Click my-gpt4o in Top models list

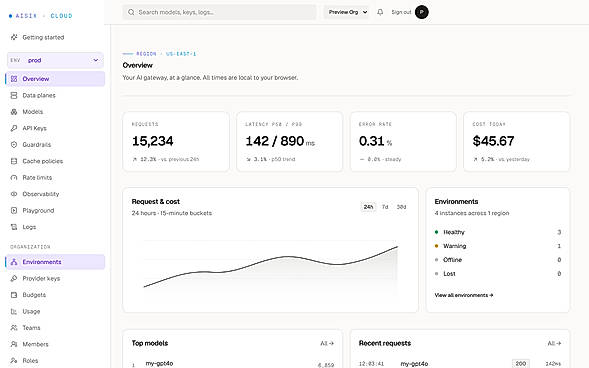tap(159, 363)
